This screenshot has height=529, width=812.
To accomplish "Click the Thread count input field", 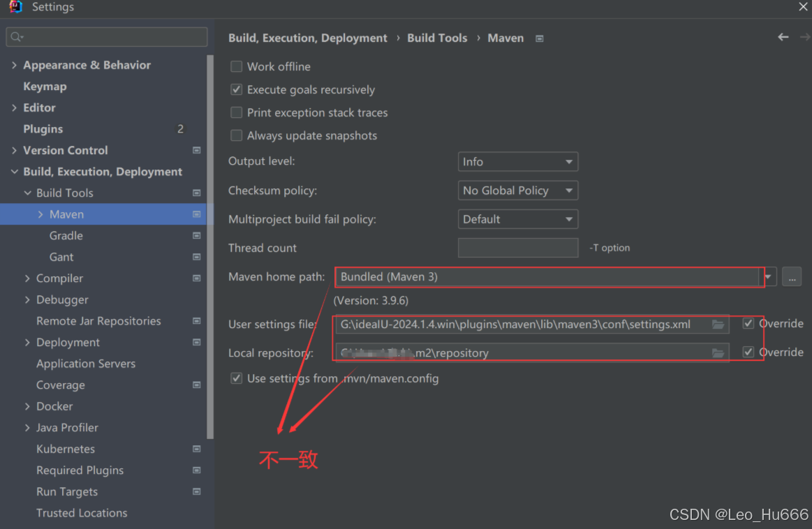I will click(x=518, y=248).
